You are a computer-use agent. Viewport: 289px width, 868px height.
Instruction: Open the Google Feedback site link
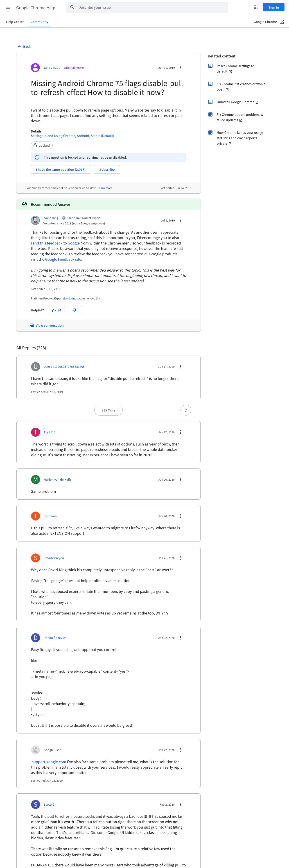[63, 259]
